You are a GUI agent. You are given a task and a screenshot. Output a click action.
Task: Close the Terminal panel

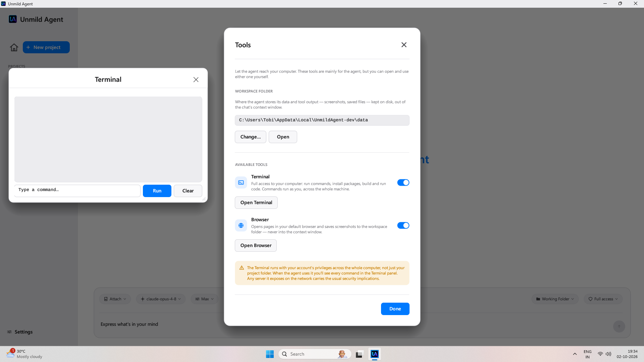point(196,79)
